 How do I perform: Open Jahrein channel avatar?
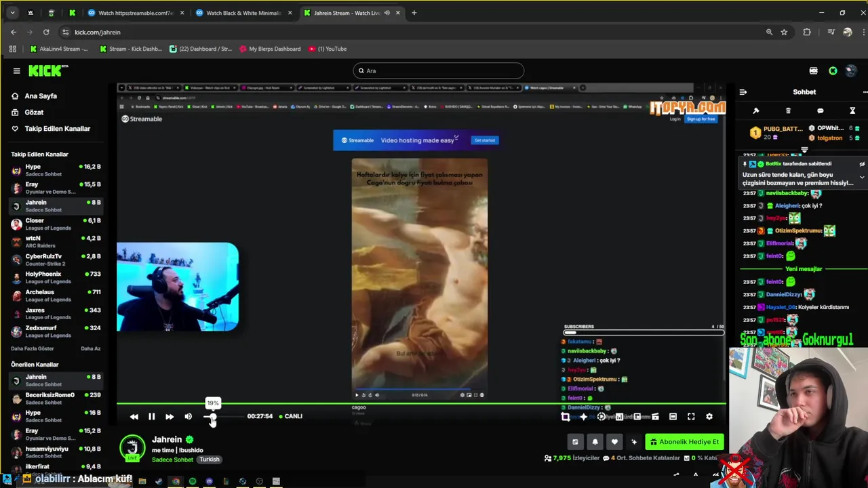tap(132, 448)
